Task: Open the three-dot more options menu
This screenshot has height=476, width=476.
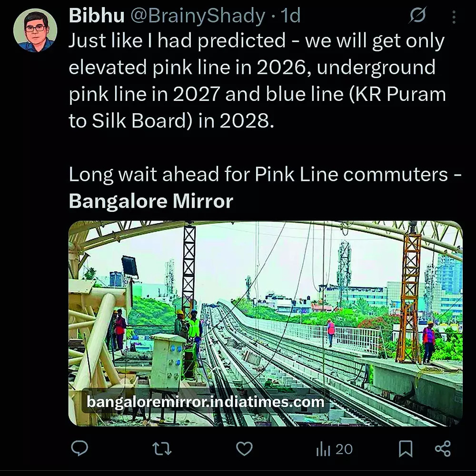Action: click(x=454, y=17)
